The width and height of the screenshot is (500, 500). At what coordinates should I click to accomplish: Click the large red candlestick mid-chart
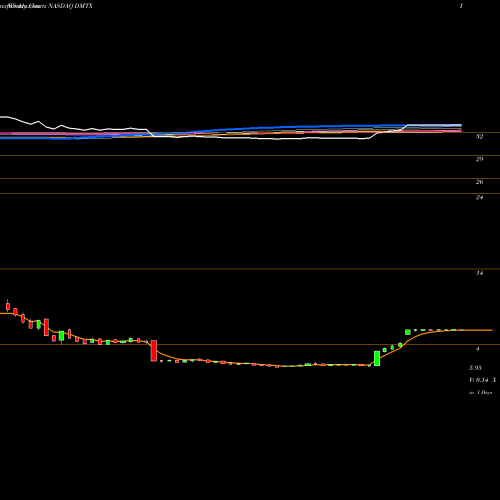click(154, 351)
